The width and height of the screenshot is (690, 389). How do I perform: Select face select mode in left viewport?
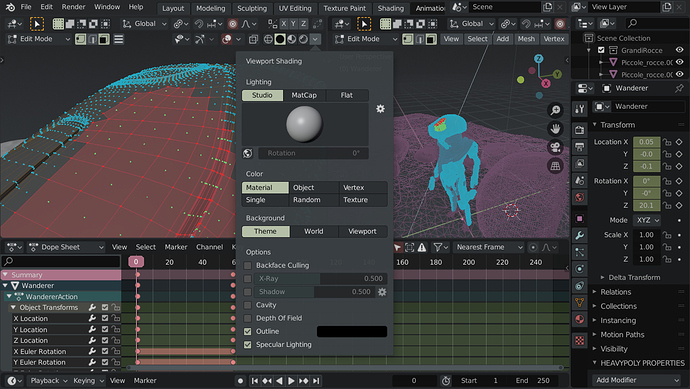[x=104, y=39]
